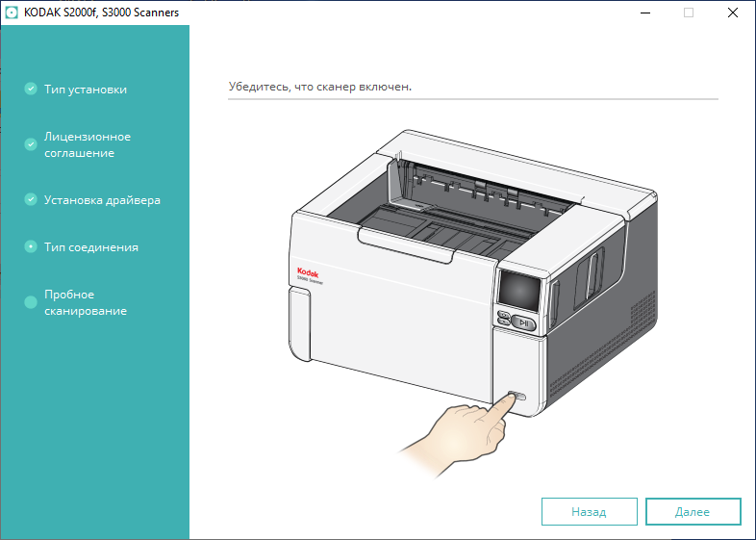Close the KODAK installer window
This screenshot has height=540, width=756.
click(733, 13)
